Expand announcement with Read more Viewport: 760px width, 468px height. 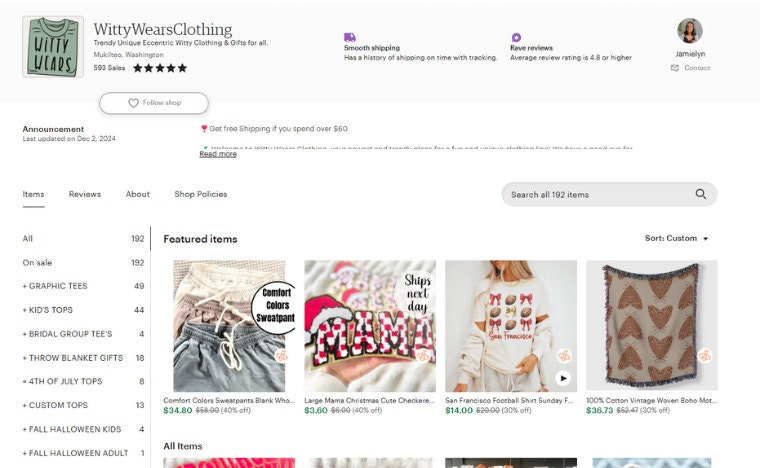coord(218,154)
